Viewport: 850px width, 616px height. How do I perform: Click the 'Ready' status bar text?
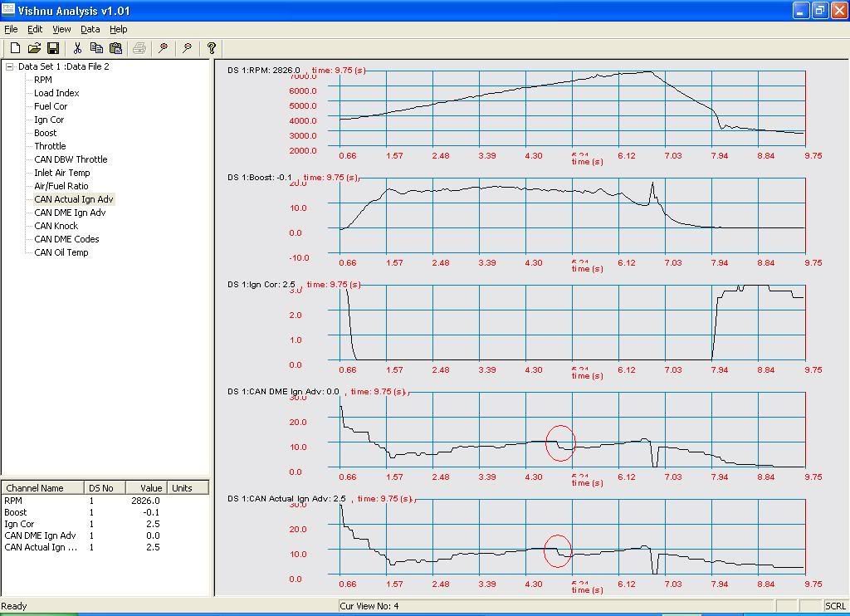point(14,606)
